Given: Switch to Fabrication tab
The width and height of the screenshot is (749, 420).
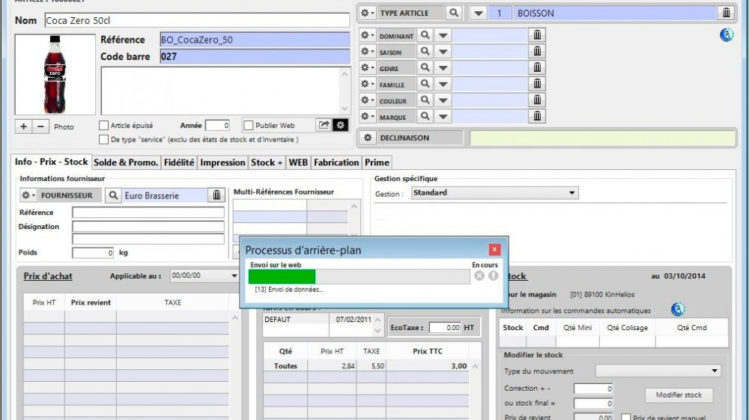Looking at the screenshot, I should [336, 162].
